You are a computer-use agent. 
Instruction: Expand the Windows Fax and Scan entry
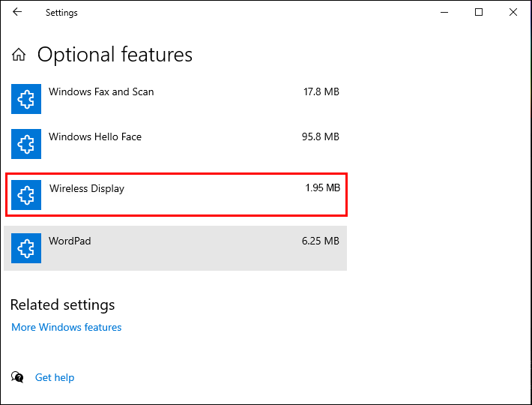coord(101,91)
